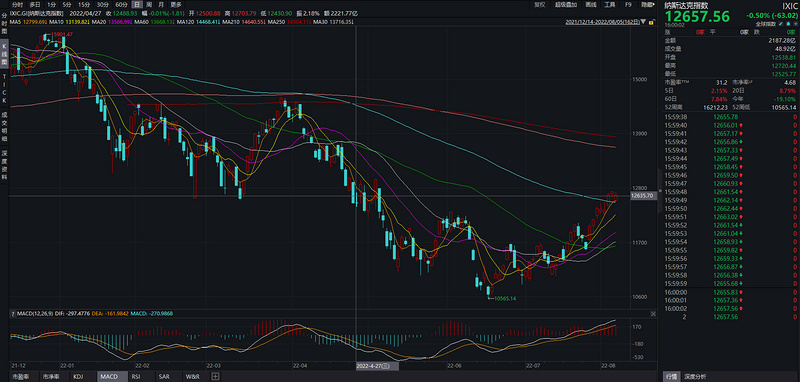Click the MACD panel collapse icon at right

tap(653, 313)
